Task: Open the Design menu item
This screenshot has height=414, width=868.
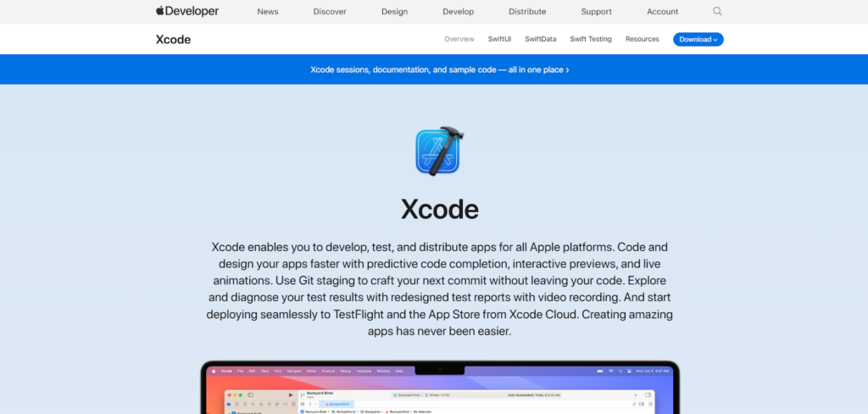Action: coord(395,12)
